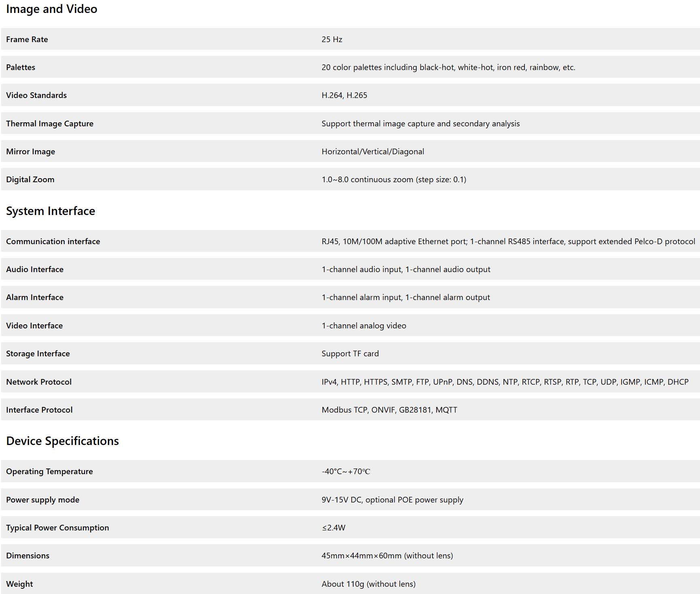The image size is (700, 594).
Task: Click the Audio Interface value text
Action: pyautogui.click(x=406, y=269)
